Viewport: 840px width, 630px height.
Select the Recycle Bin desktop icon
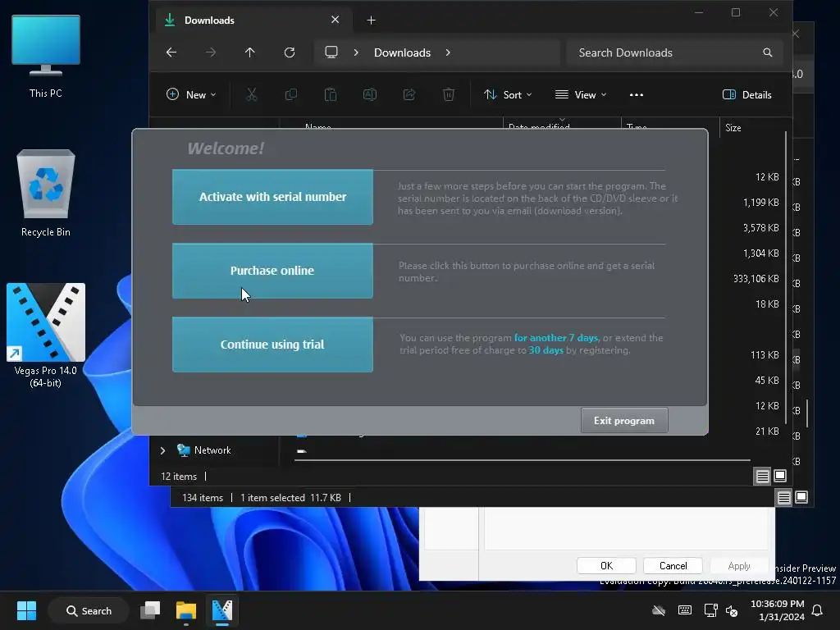46,193
